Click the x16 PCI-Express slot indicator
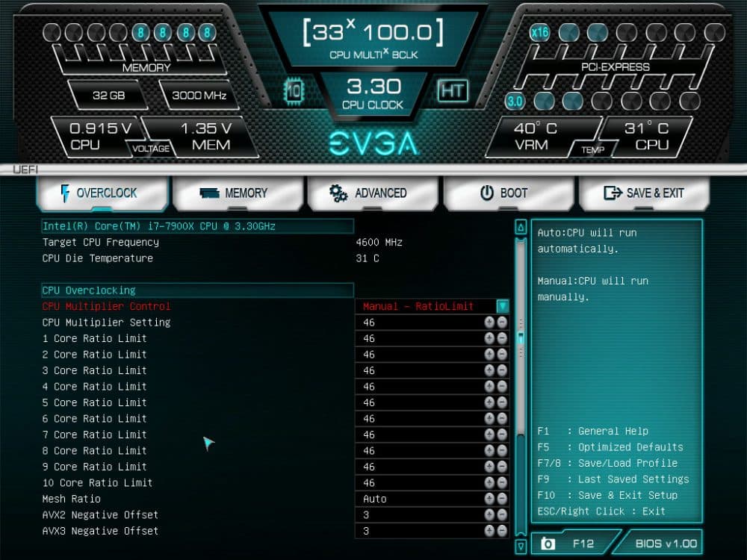The width and height of the screenshot is (747, 560). coord(539,32)
